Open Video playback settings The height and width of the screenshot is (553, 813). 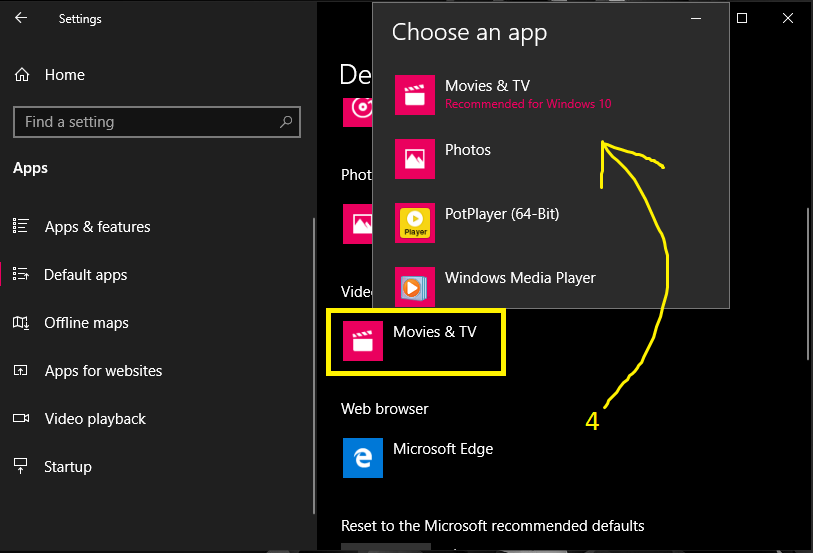(x=95, y=419)
